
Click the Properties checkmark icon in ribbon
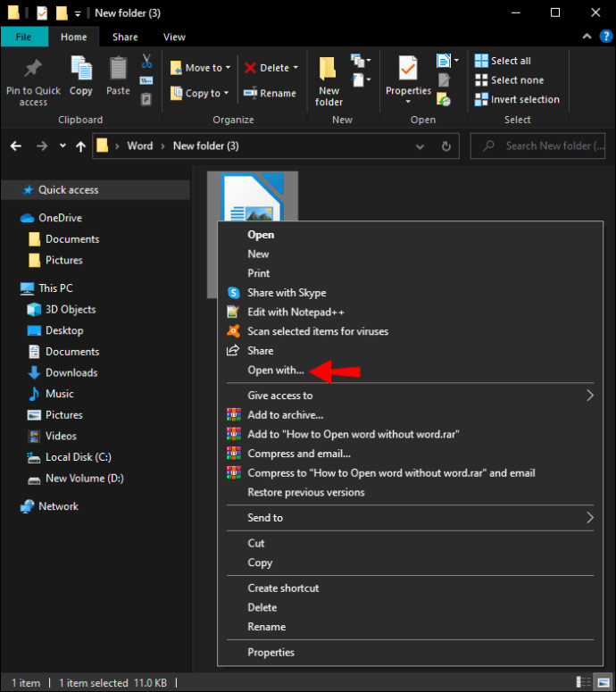click(408, 68)
